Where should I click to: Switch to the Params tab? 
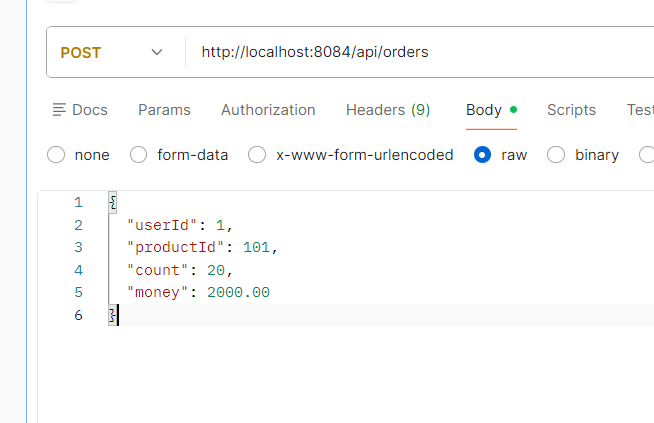(x=164, y=110)
